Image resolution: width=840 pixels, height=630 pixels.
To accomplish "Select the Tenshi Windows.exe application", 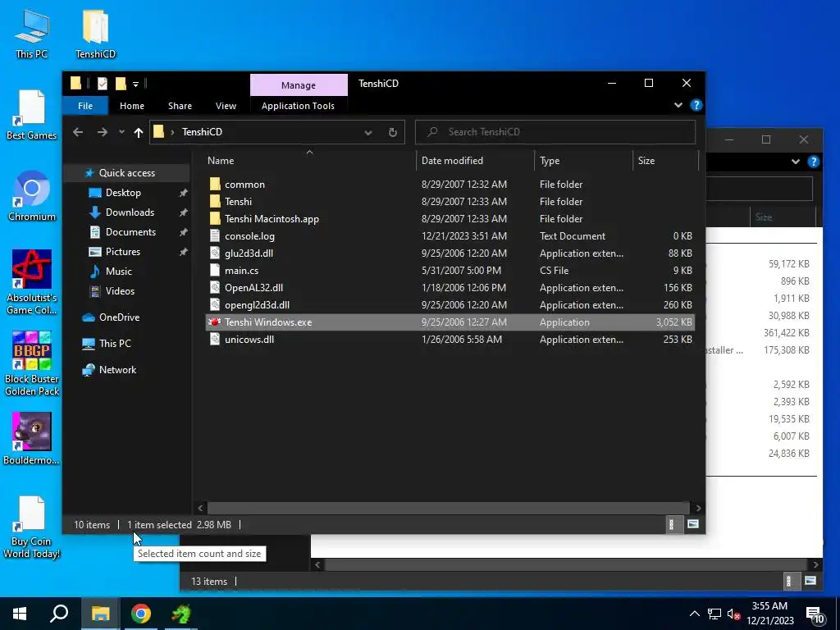I will click(450, 322).
